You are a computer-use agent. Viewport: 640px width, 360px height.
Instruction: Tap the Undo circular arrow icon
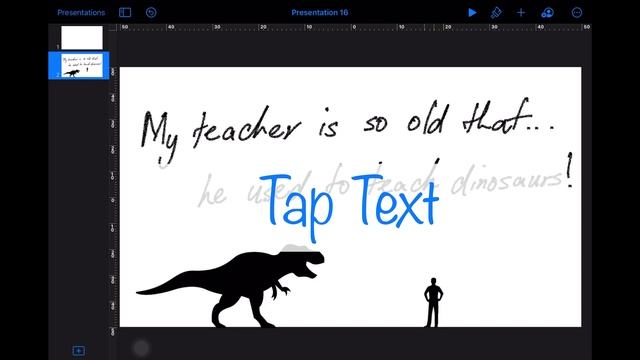coord(151,13)
